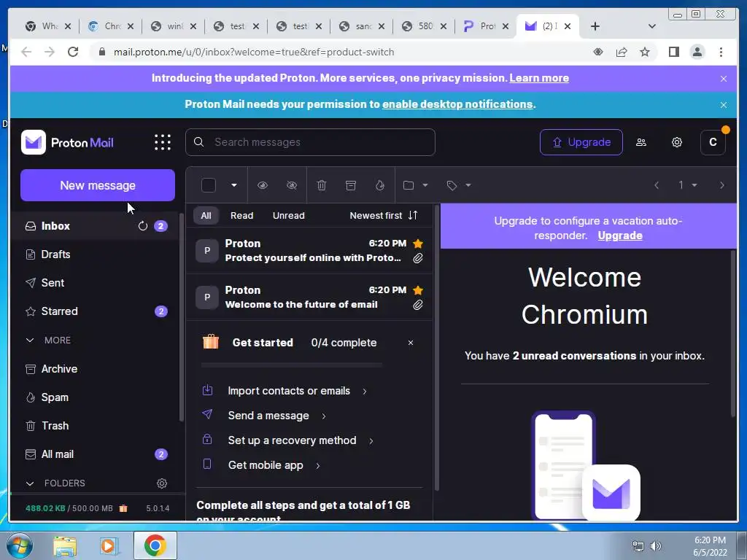Move selected to spam with flame icon

coord(379,185)
